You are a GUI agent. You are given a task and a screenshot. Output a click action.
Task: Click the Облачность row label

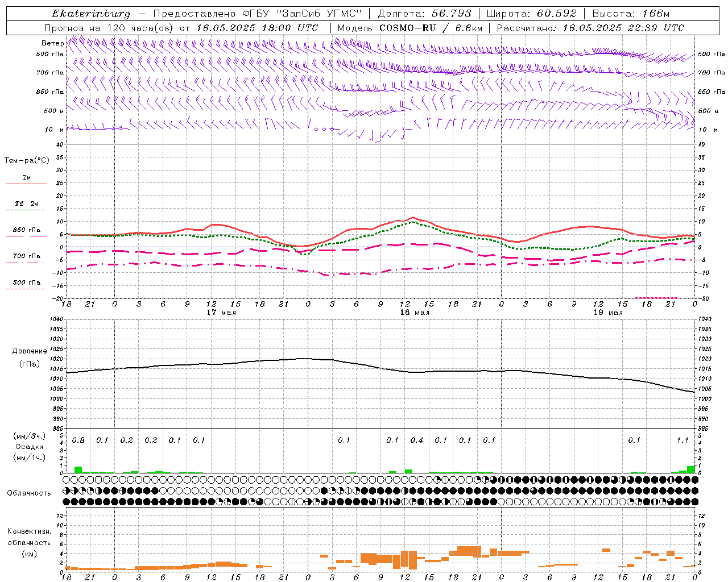point(29,493)
